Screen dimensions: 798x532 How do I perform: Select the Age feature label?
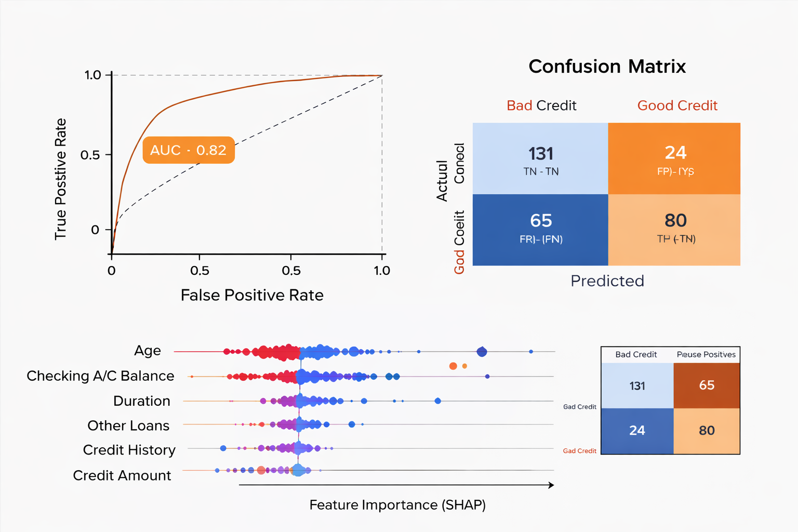(148, 351)
